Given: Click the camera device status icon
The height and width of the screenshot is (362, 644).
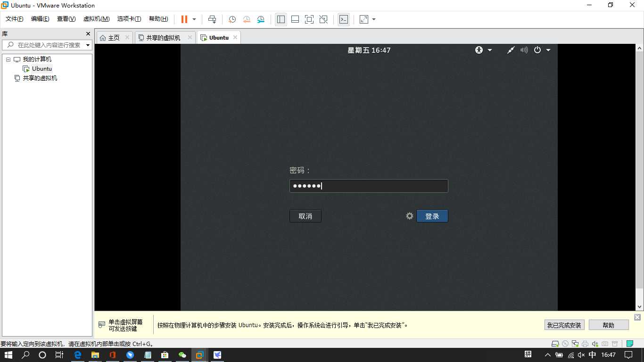Looking at the screenshot, I should coord(605,344).
